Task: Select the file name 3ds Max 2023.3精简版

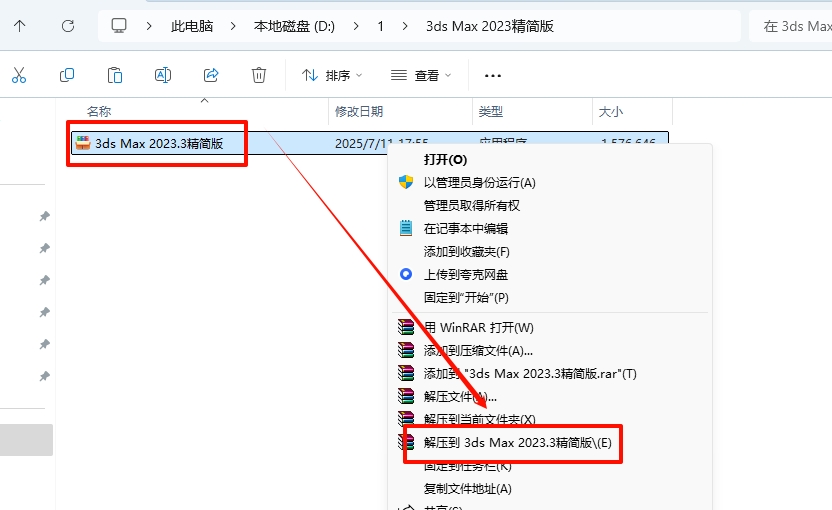Action: (159, 143)
